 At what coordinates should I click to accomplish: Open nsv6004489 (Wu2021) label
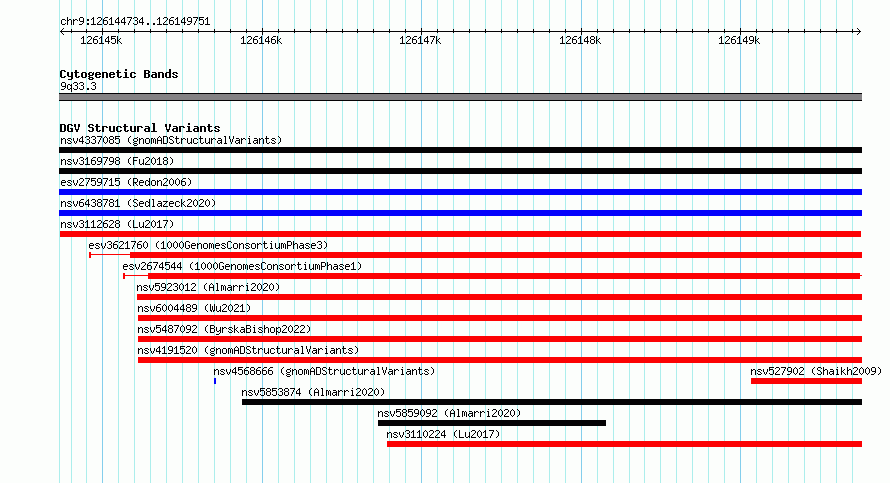(194, 308)
